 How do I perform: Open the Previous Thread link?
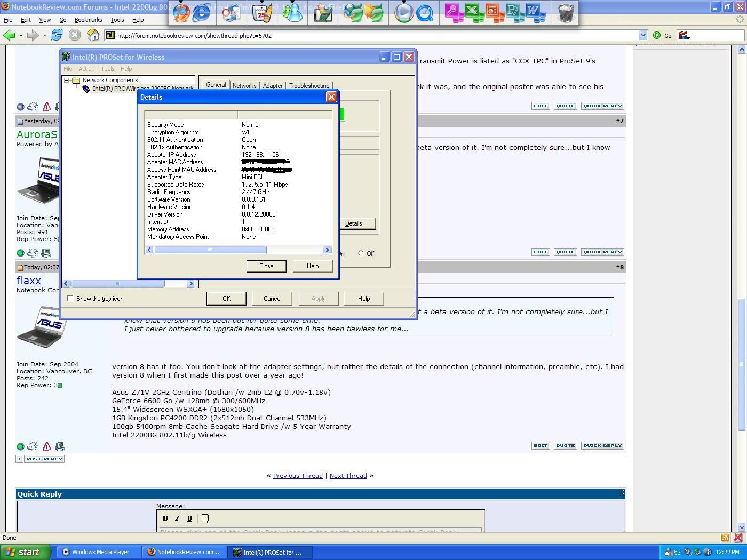pyautogui.click(x=298, y=476)
